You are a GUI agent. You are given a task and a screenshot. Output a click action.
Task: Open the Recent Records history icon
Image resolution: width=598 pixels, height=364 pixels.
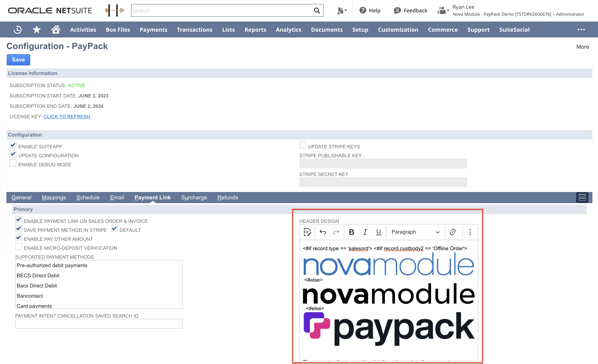(x=18, y=30)
